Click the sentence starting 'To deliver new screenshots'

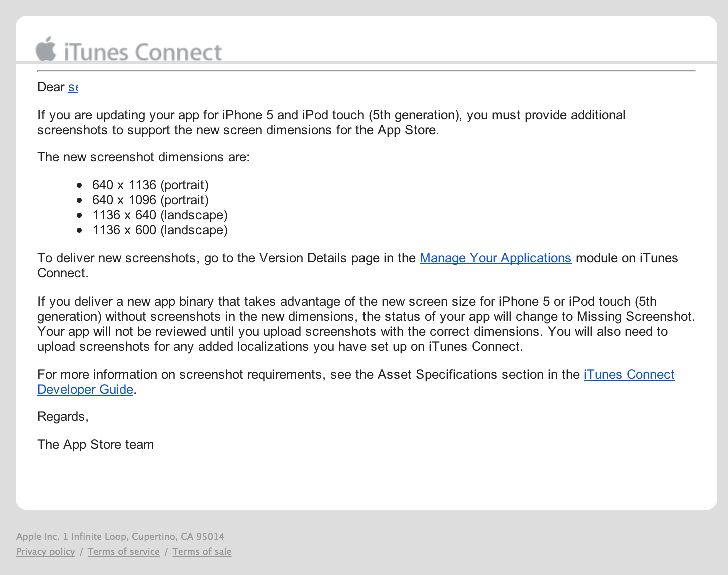[x=357, y=265]
